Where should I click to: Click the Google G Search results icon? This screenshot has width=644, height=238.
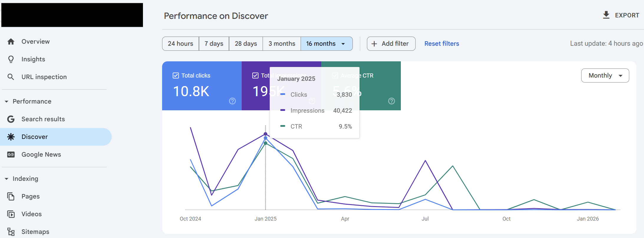point(11,119)
